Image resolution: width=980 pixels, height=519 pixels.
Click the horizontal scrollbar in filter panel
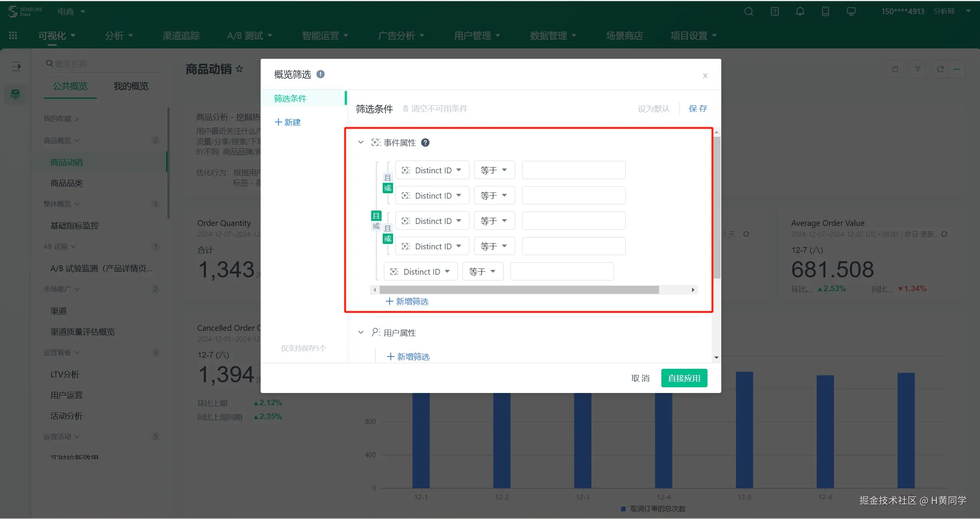point(519,290)
